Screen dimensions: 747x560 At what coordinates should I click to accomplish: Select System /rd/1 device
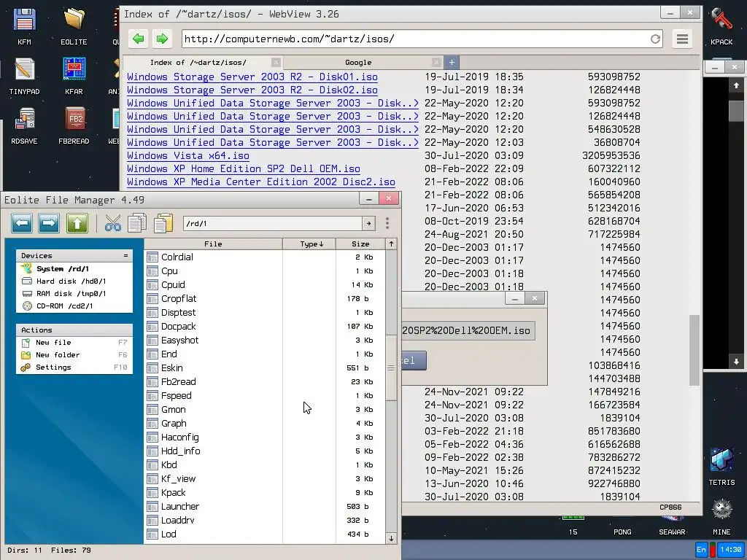74,268
